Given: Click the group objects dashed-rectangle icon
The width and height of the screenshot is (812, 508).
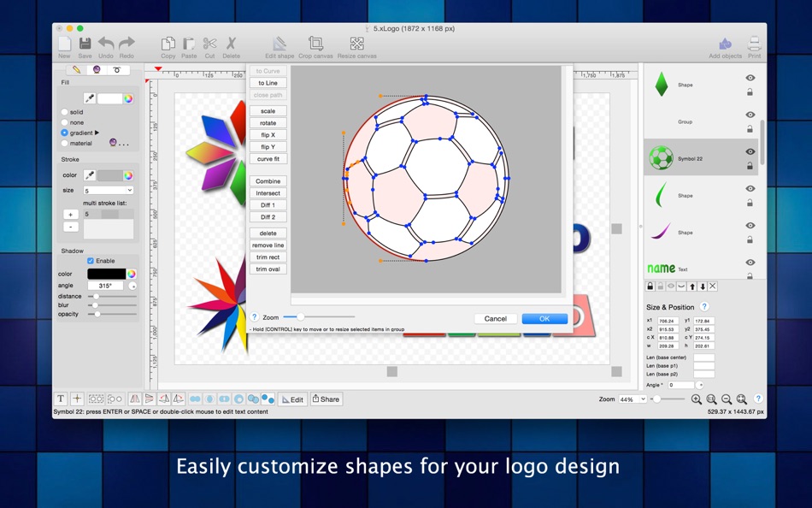Looking at the screenshot, I should pyautogui.click(x=96, y=399).
